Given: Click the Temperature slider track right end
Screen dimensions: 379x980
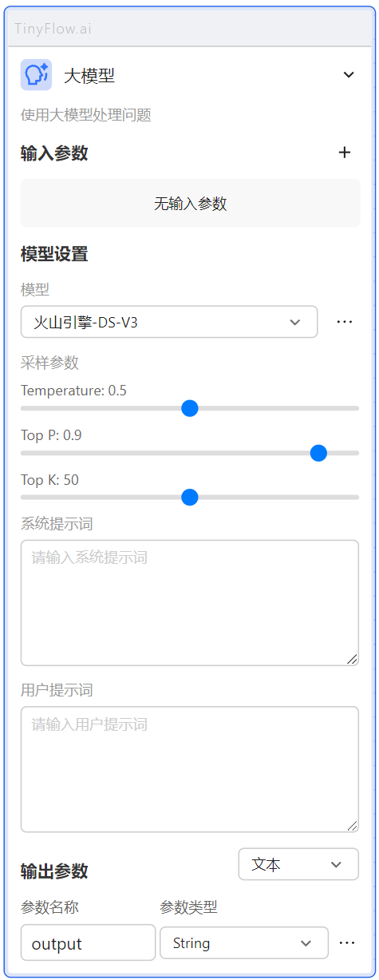Looking at the screenshot, I should click(356, 408).
